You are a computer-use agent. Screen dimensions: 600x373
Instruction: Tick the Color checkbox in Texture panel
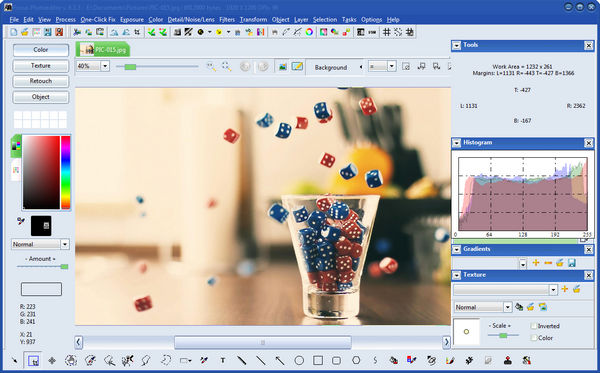point(534,338)
